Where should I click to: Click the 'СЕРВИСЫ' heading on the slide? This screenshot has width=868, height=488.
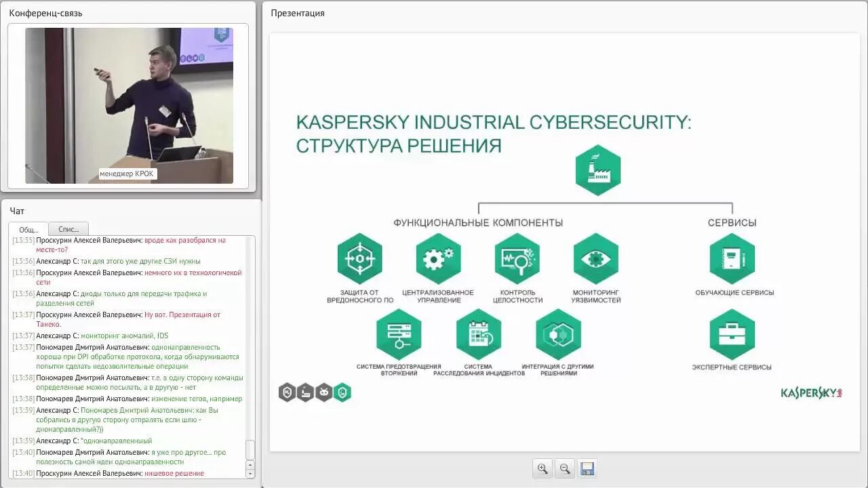[732, 222]
